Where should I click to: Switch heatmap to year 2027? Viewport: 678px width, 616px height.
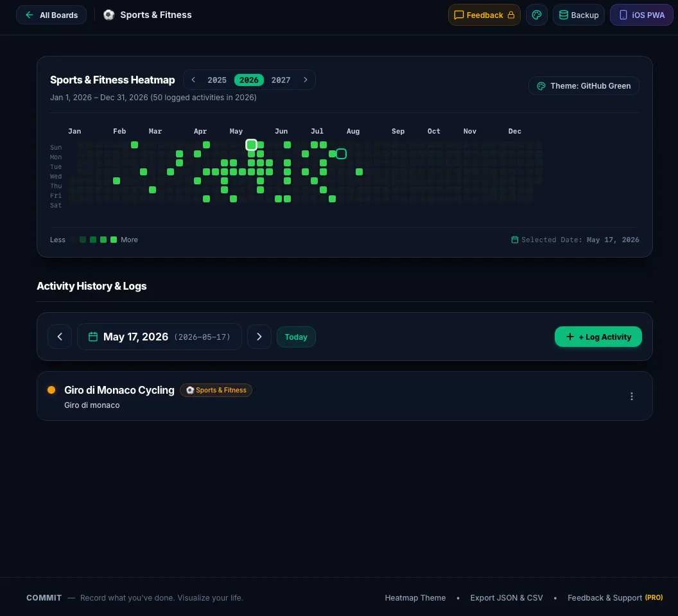281,80
